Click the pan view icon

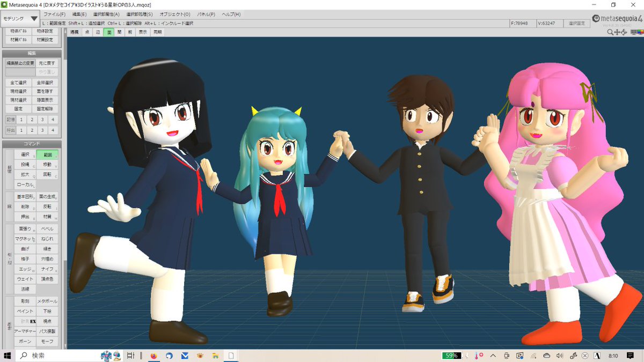pyautogui.click(x=617, y=32)
